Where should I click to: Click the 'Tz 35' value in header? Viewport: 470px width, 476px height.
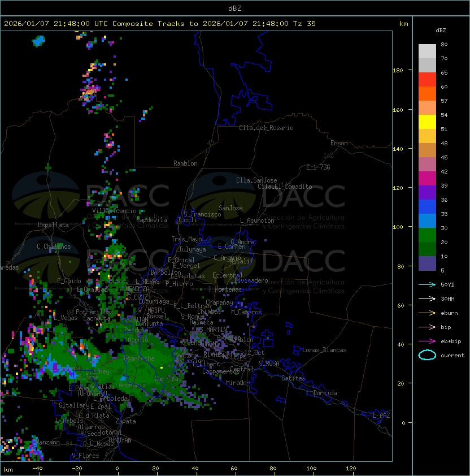pyautogui.click(x=304, y=24)
